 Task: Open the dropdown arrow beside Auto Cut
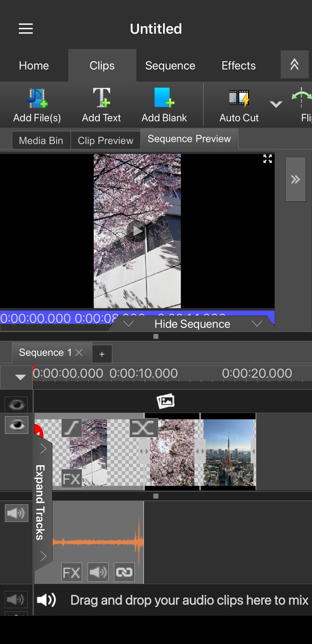coord(276,104)
